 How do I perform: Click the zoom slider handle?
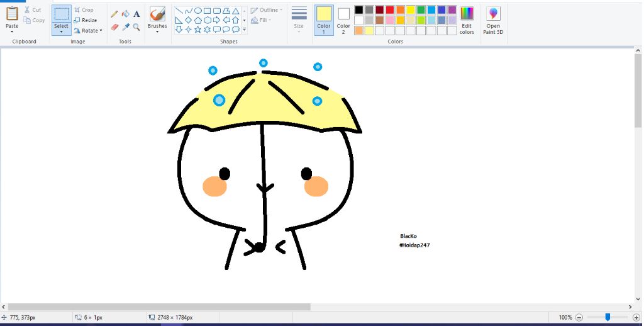(608, 317)
